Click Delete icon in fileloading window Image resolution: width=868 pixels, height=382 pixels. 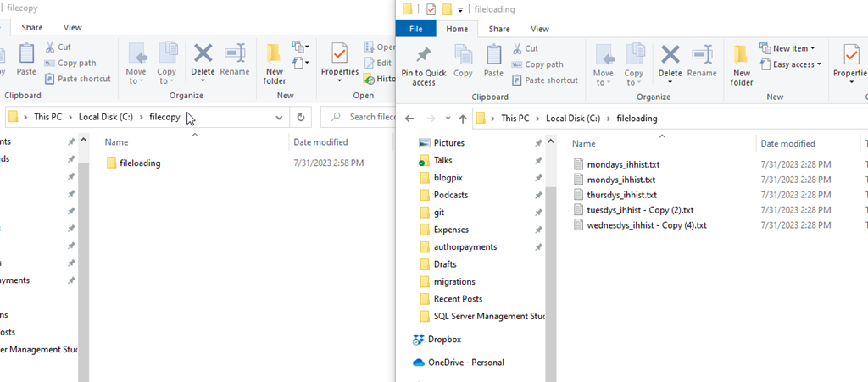[670, 56]
